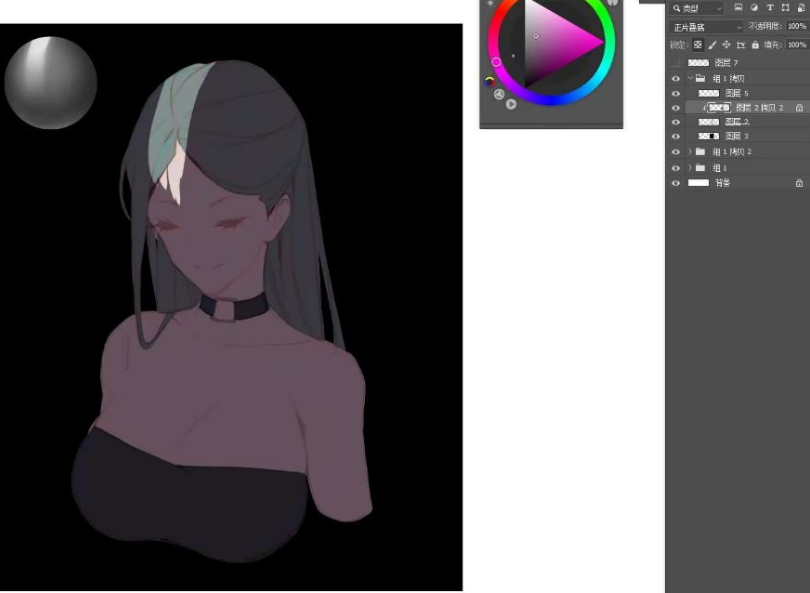Viewport: 810px width, 593px height.
Task: Click the adjustment layer filter icon
Action: tap(754, 8)
